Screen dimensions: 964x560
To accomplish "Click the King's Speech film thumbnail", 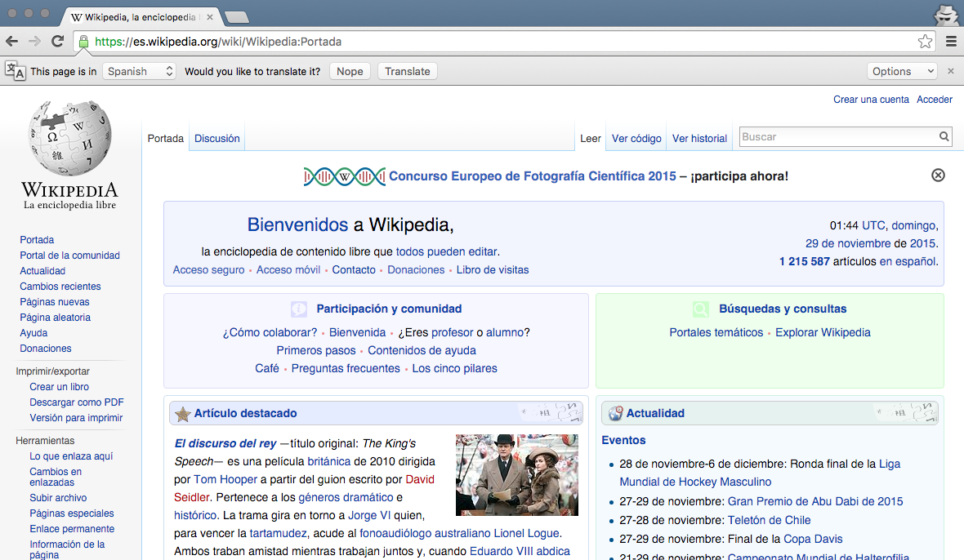I will click(516, 474).
